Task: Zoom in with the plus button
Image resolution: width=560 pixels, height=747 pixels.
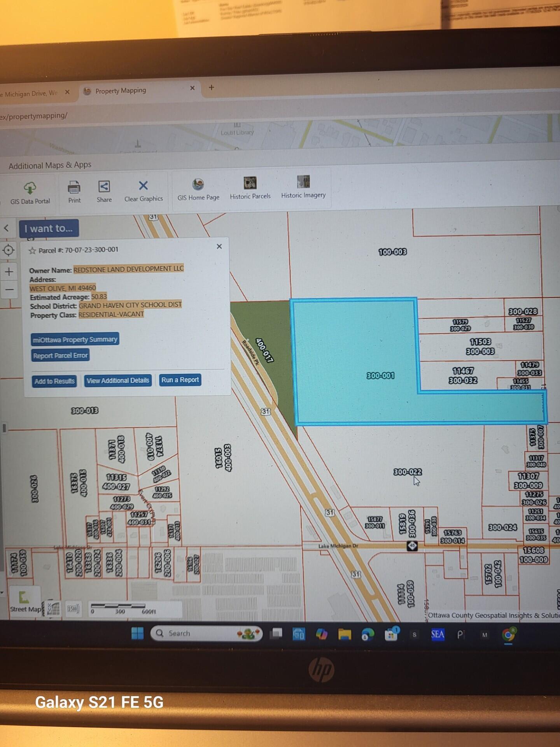Action: coord(9,272)
